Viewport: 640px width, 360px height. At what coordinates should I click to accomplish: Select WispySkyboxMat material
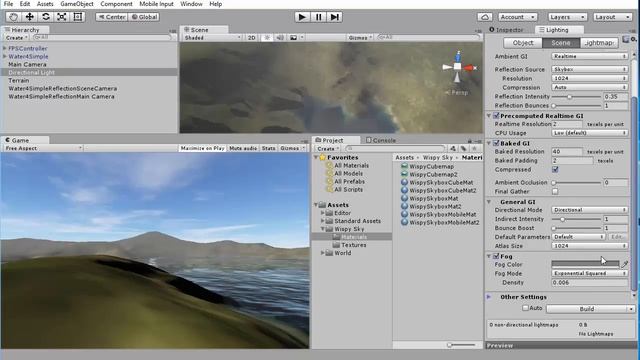point(433,198)
